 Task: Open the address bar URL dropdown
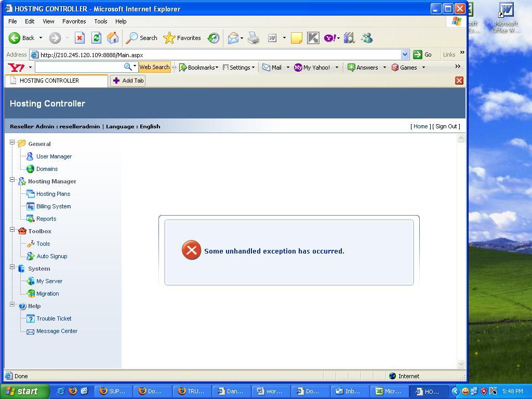coord(405,55)
